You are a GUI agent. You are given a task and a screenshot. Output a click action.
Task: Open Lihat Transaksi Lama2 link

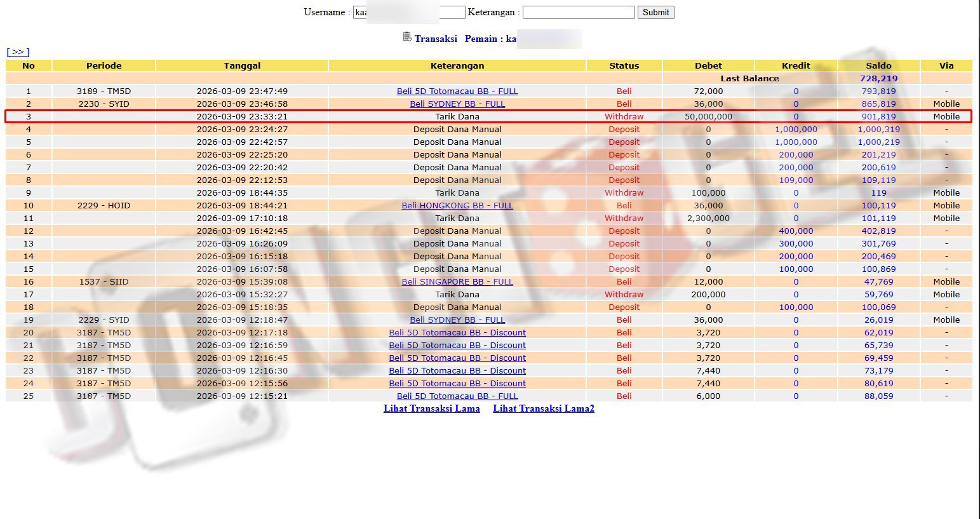pyautogui.click(x=543, y=408)
